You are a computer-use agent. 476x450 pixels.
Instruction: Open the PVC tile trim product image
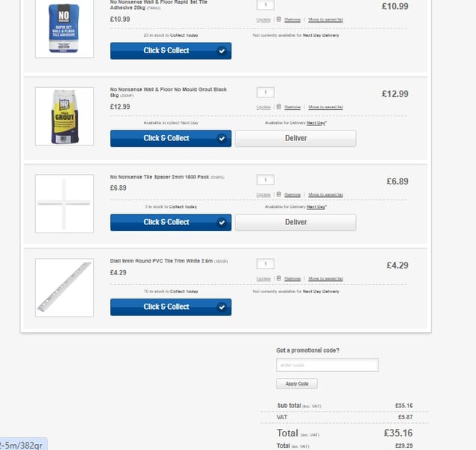click(x=64, y=287)
